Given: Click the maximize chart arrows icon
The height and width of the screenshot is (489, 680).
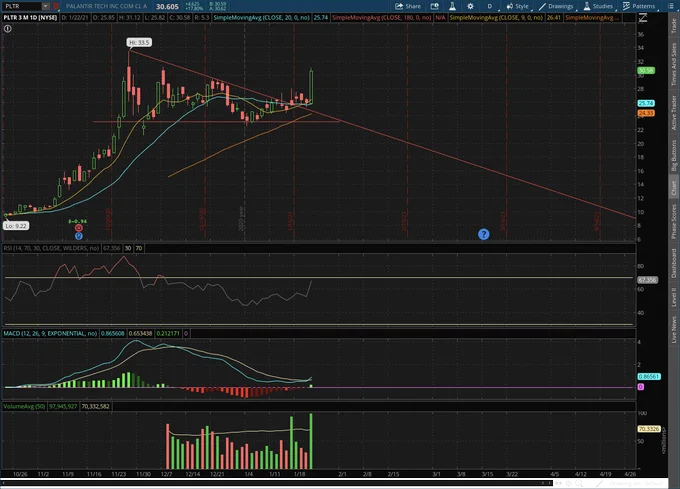Looking at the screenshot, I should coord(643,18).
